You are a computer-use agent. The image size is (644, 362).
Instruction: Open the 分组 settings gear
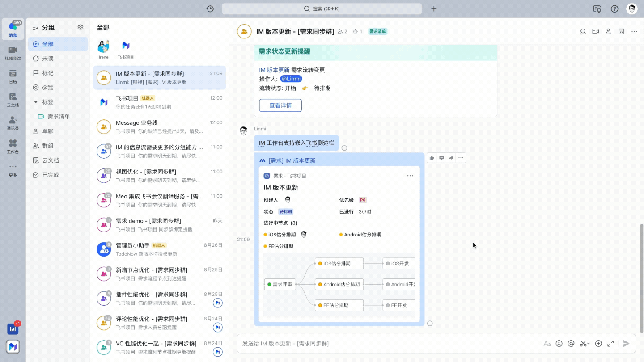tap(80, 27)
